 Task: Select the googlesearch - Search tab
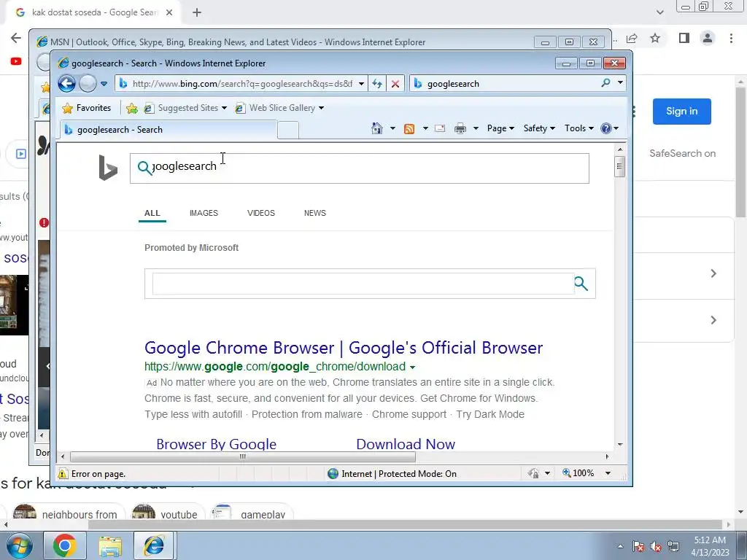(168, 130)
